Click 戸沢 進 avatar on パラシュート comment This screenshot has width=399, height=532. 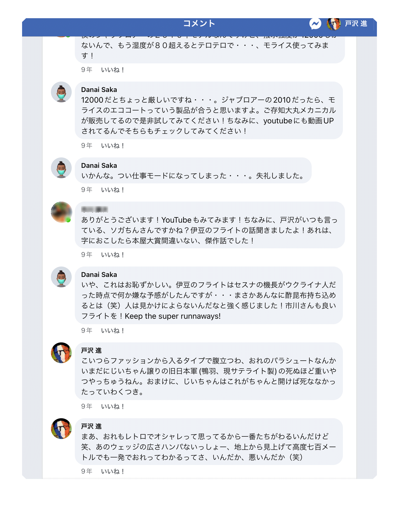pyautogui.click(x=61, y=353)
